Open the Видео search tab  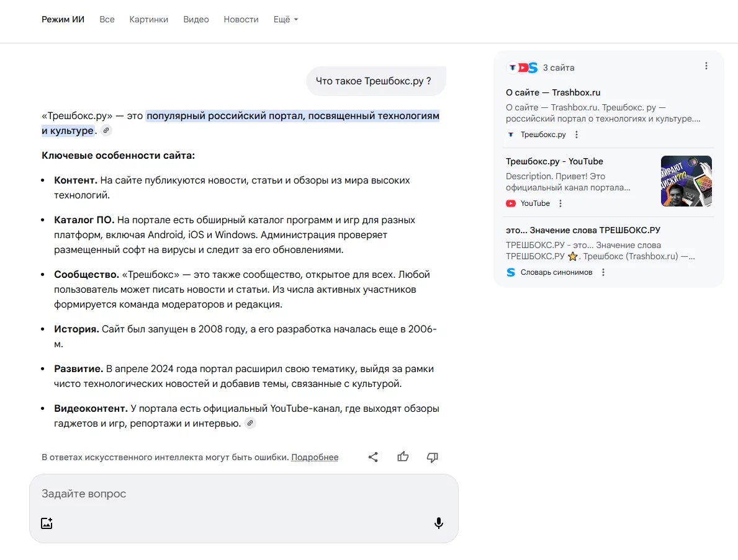(196, 19)
